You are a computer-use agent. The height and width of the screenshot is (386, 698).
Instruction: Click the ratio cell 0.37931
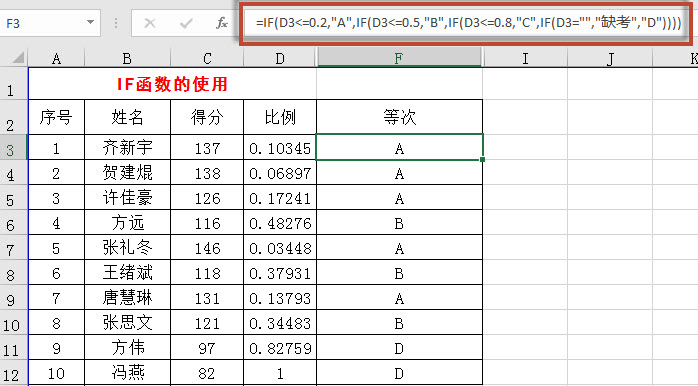click(280, 272)
